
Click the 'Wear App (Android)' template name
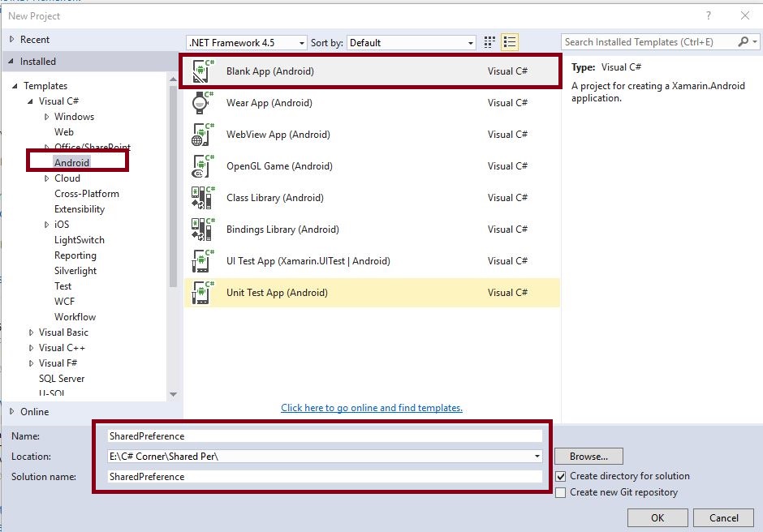pyautogui.click(x=269, y=103)
